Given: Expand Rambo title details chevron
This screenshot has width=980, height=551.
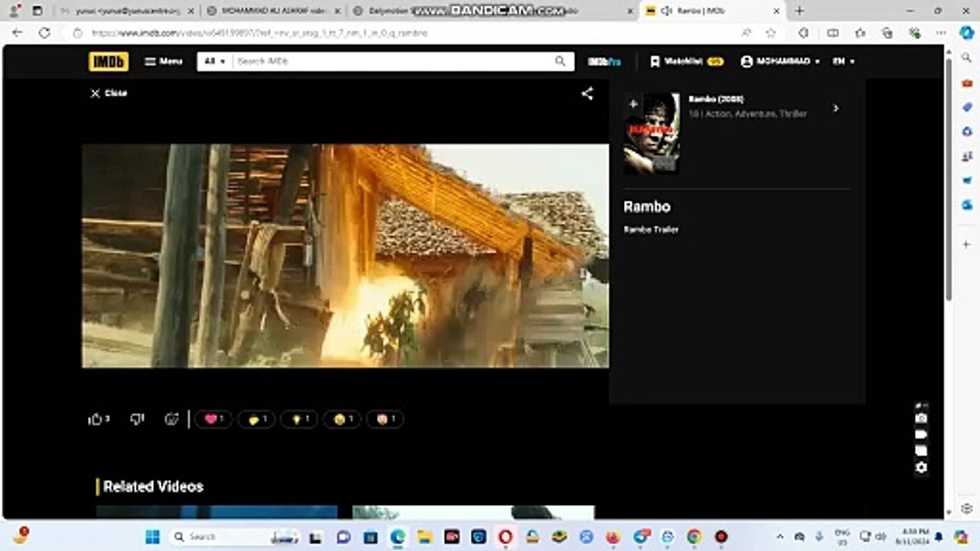Looking at the screenshot, I should [x=835, y=108].
